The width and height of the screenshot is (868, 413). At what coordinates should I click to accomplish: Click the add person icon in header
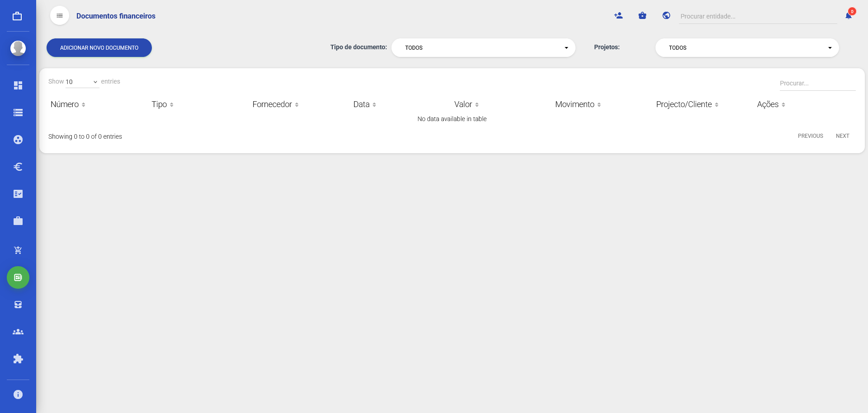point(618,16)
